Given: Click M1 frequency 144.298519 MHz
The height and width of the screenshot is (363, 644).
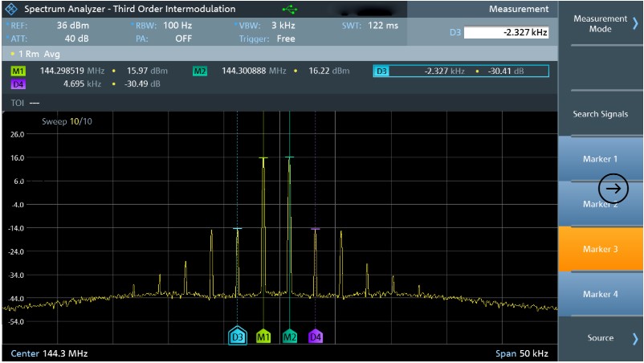Looking at the screenshot, I should click(72, 71).
